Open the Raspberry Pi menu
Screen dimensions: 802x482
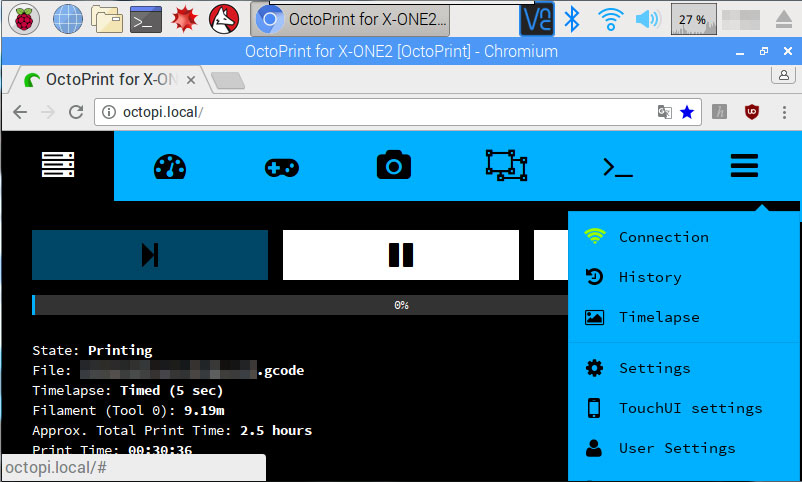pos(24,19)
